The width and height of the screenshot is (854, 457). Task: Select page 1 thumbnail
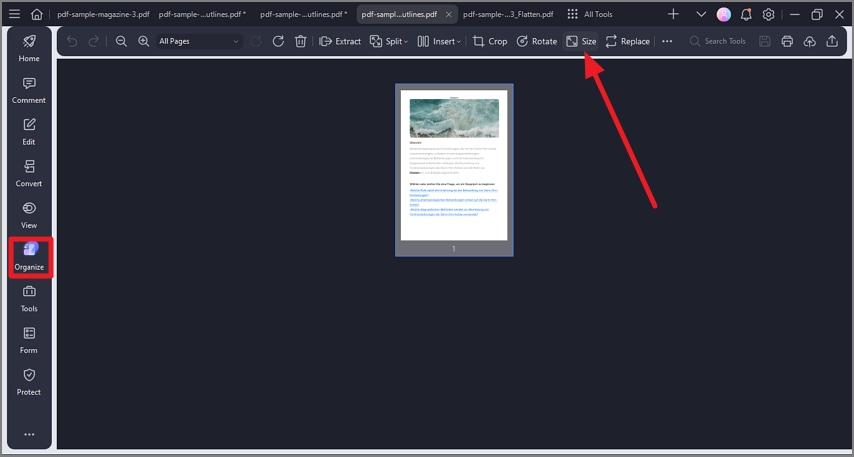(454, 170)
